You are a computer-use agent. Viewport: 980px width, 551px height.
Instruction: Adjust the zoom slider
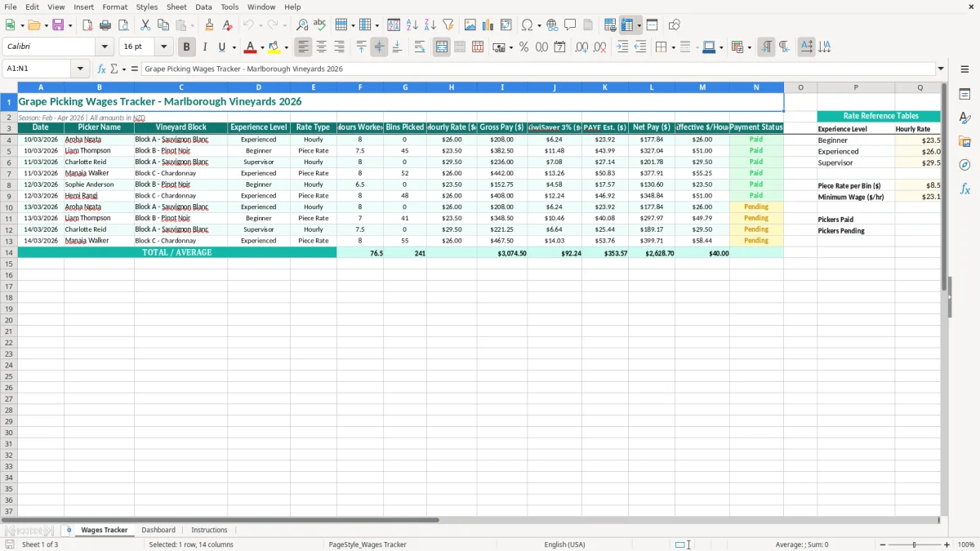click(x=914, y=544)
